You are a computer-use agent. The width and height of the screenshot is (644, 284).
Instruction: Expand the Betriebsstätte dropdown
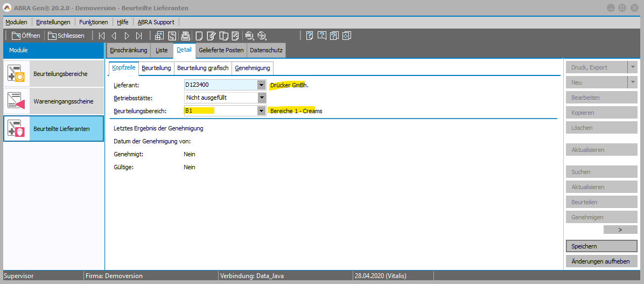point(262,98)
